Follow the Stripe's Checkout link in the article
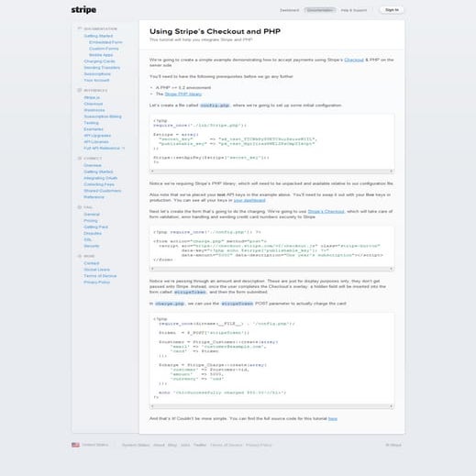 click(326, 211)
